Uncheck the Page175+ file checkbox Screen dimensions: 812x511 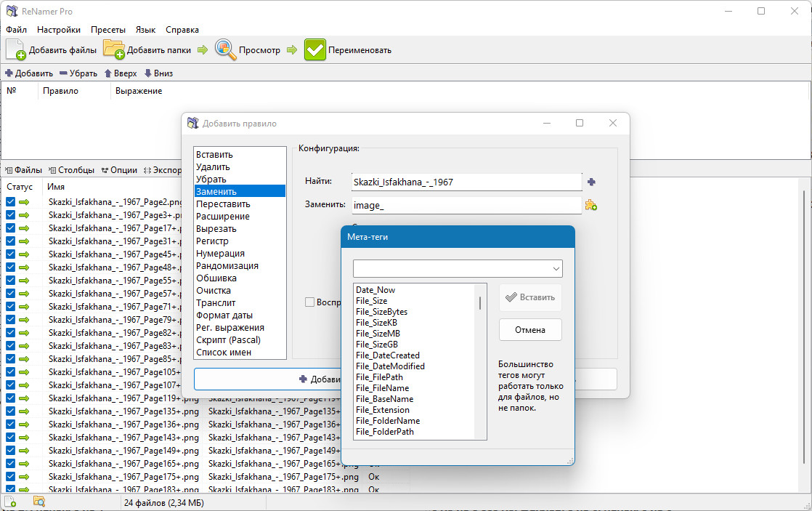click(10, 476)
